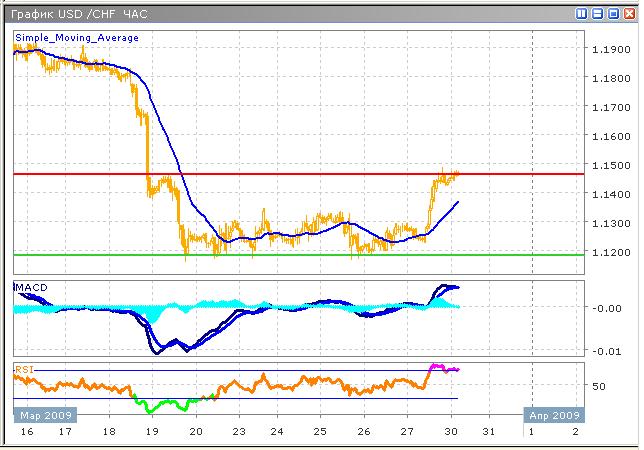The image size is (644, 450).
Task: Click the 1.1500 price axis label
Action: click(x=608, y=166)
